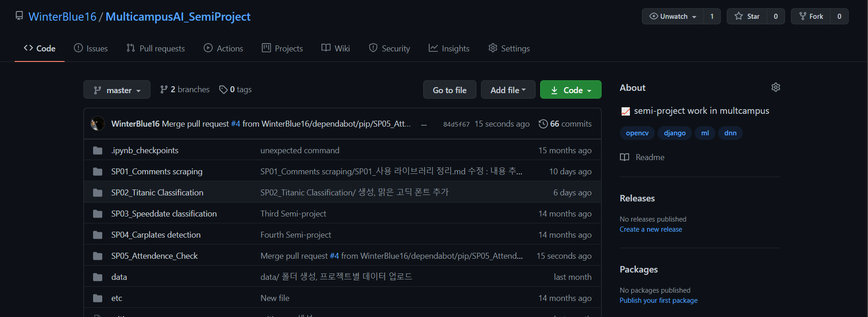Image resolution: width=868 pixels, height=317 pixels.
Task: Click the Go to file button
Action: [x=449, y=89]
